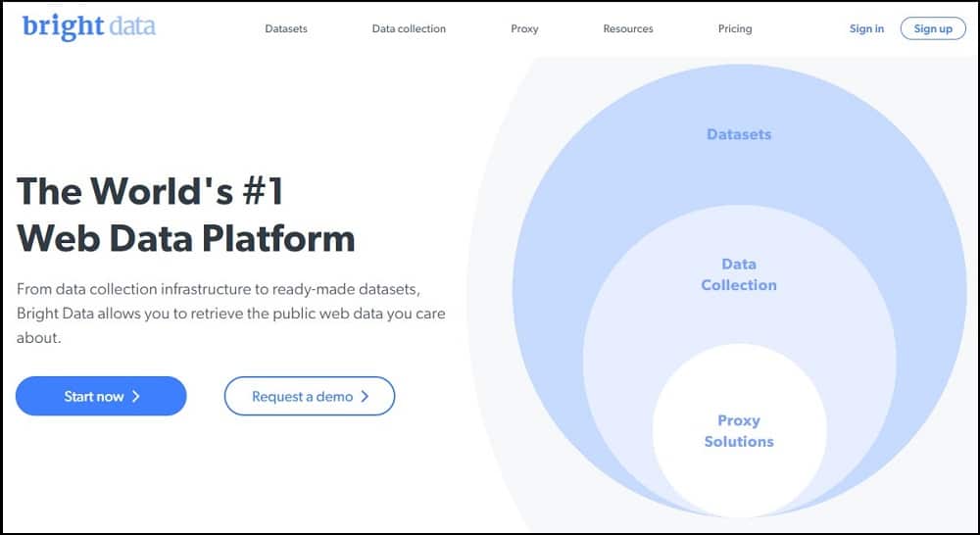Viewport: 980px width, 535px height.
Task: Click the arrow chevron inside Start now
Action: click(x=135, y=396)
